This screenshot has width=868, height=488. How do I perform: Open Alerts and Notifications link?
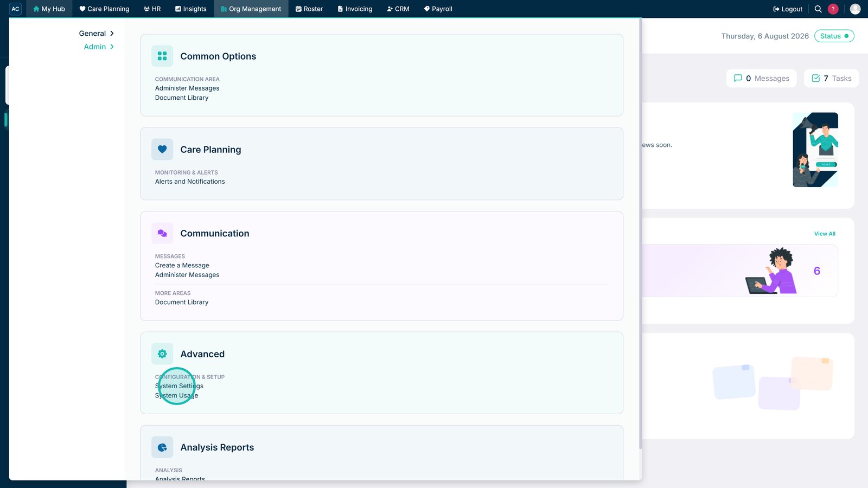(190, 182)
